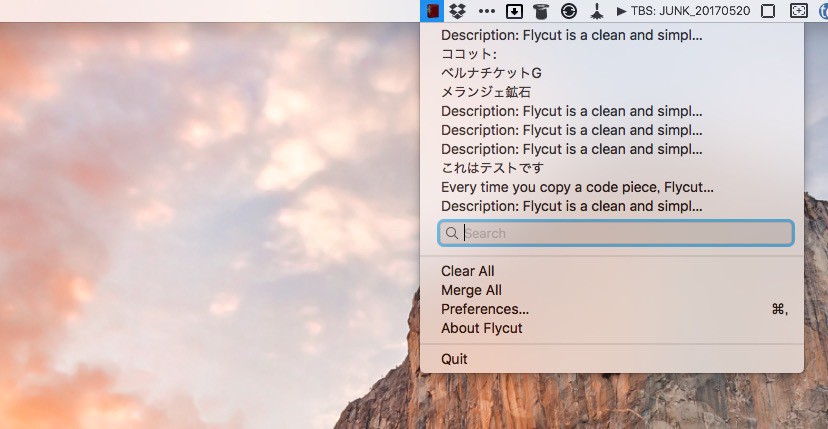Viewport: 828px width, 429px height.
Task: Focus the Search input field
Action: click(616, 233)
